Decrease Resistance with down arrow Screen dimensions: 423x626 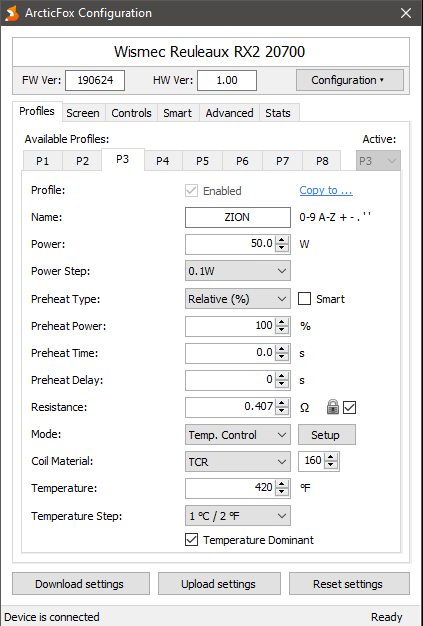tap(282, 412)
